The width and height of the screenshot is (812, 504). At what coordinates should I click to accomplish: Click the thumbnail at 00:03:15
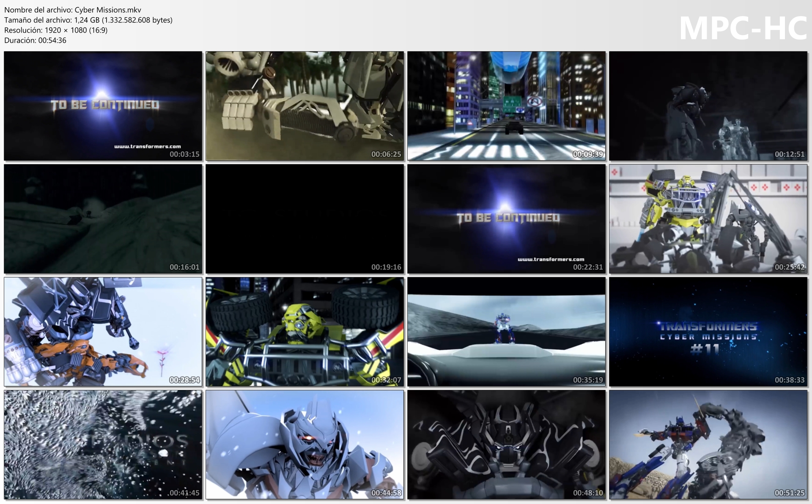click(103, 106)
